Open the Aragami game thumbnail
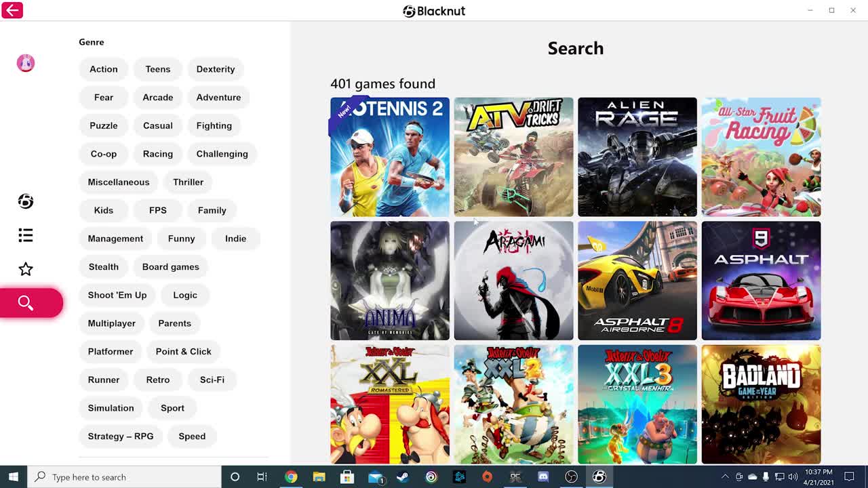Image resolution: width=868 pixels, height=488 pixels. 513,281
